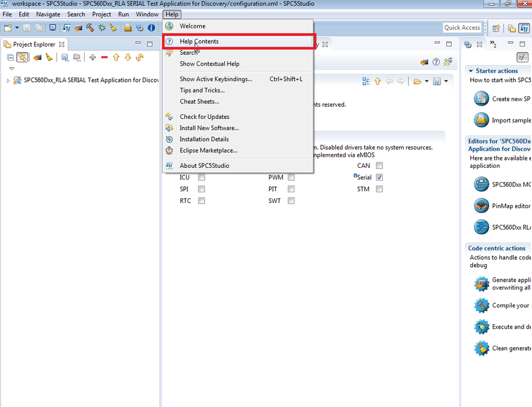Screen dimensions: 532x407
Task: Open Show Active Keybindings from Help menu
Action: tap(238, 79)
